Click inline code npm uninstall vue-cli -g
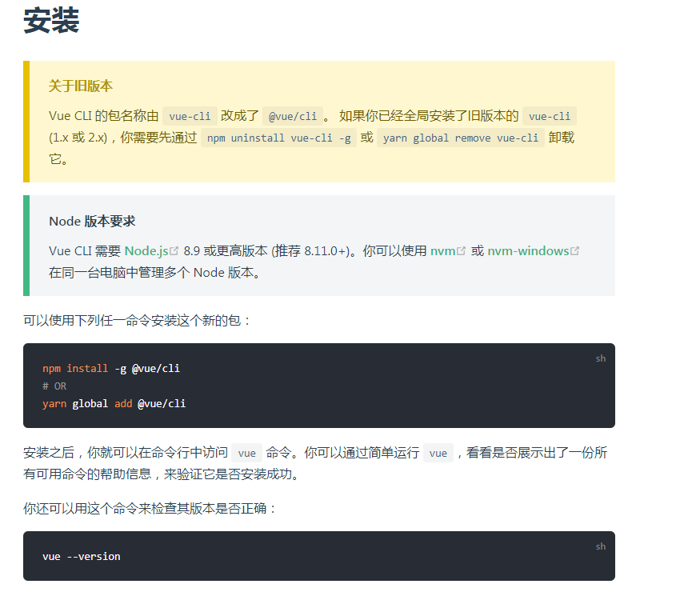Screen dimensions: 700x592 click(x=278, y=138)
